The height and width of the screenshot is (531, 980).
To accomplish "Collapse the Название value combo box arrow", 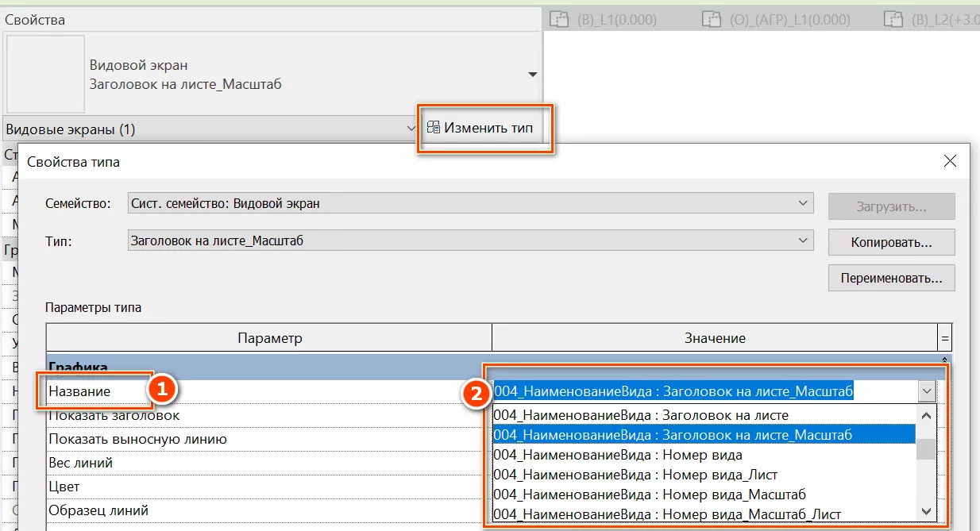I will tap(927, 391).
